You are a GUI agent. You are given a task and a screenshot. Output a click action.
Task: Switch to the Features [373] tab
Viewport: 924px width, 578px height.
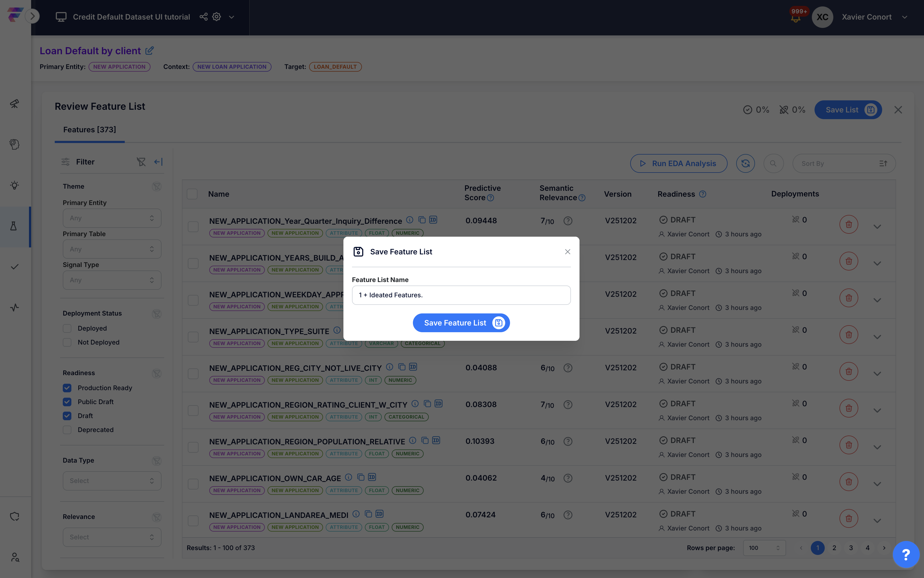coord(90,130)
